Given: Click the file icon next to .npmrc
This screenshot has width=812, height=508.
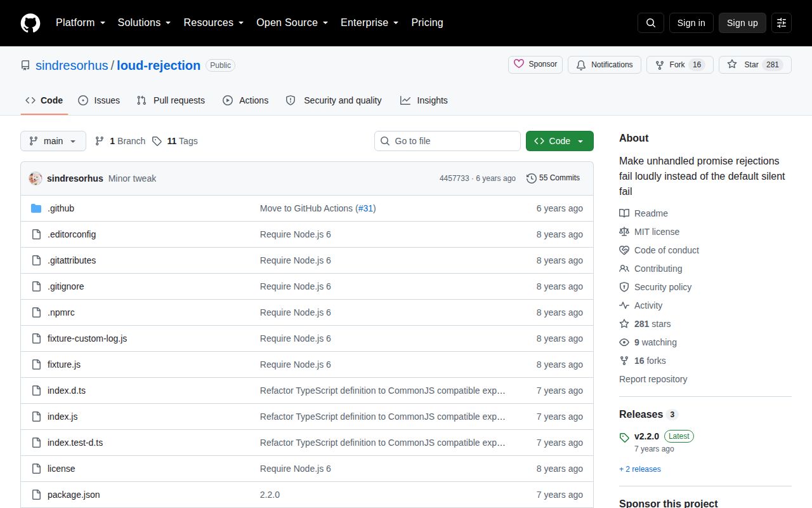Looking at the screenshot, I should point(36,312).
